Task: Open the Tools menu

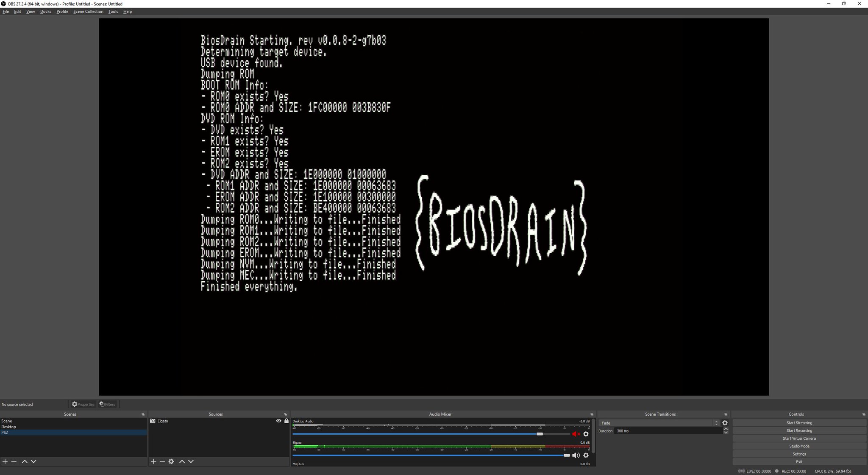Action: (x=113, y=11)
